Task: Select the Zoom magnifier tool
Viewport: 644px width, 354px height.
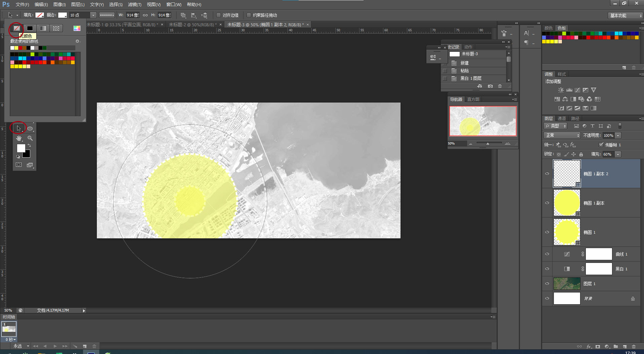Action: [30, 138]
